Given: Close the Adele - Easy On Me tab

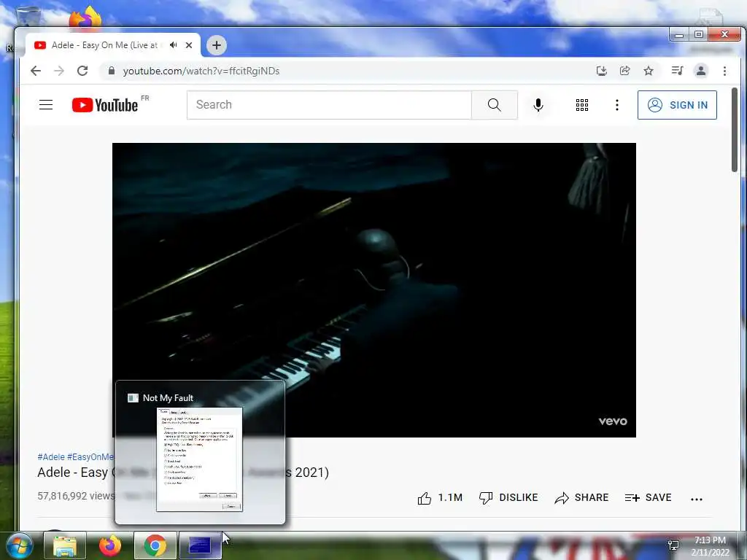Looking at the screenshot, I should coord(189,44).
